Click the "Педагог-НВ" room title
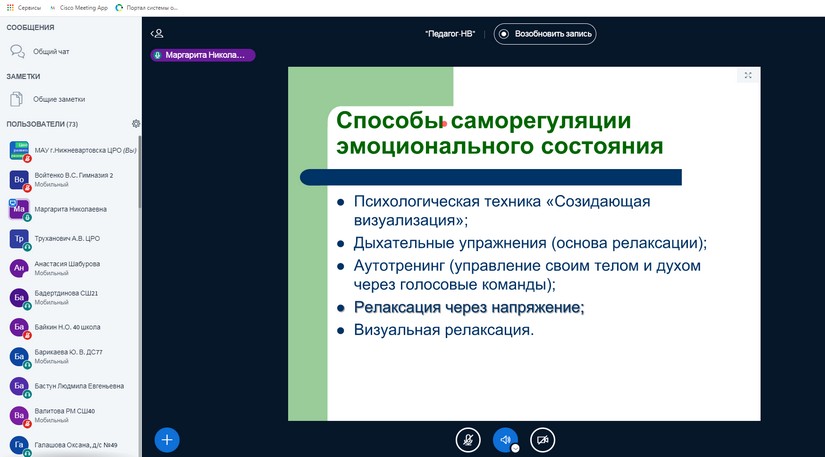Image resolution: width=825 pixels, height=457 pixels. [450, 34]
